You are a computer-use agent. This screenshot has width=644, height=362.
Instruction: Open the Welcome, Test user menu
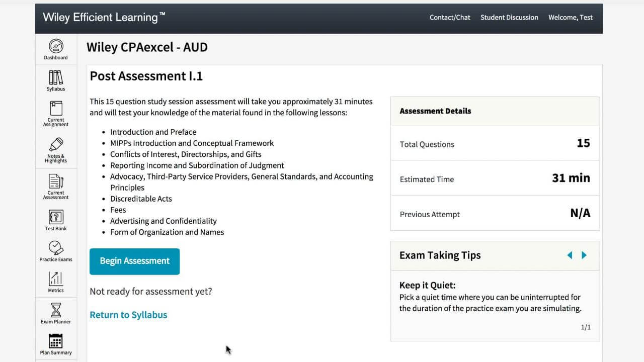571,17
